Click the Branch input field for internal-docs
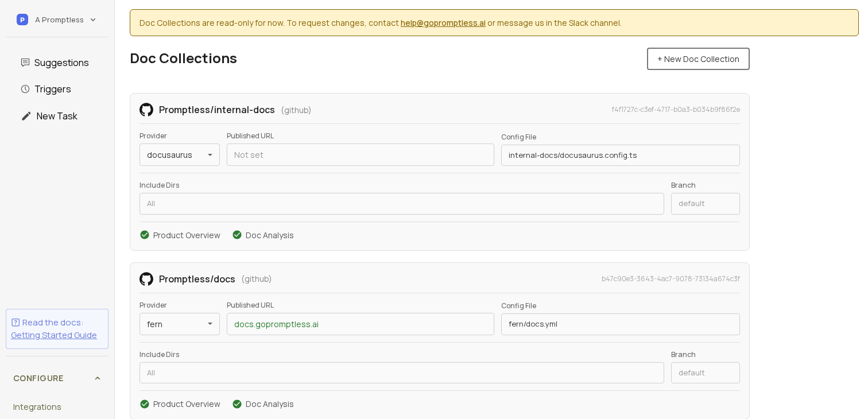The width and height of the screenshot is (868, 419). tap(706, 204)
